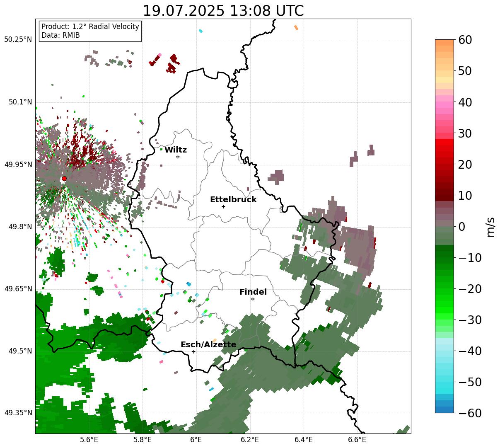
Task: Click the Data: RMIB text
Action: (60, 35)
